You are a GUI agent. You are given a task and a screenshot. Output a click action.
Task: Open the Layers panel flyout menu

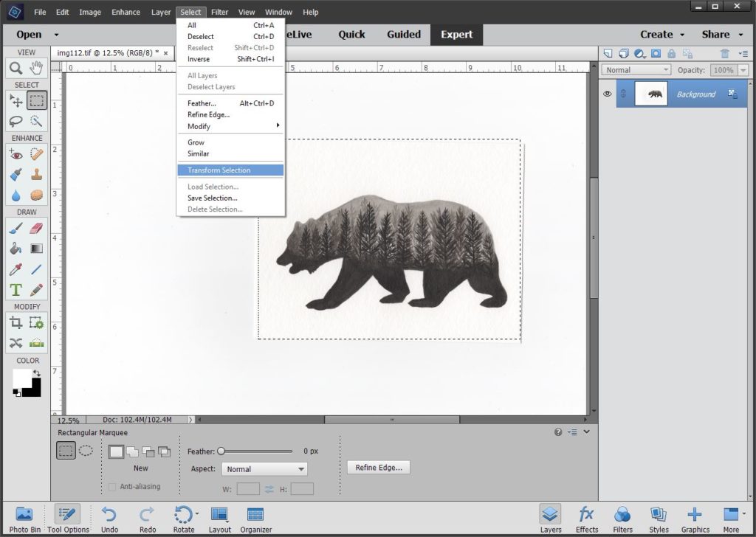743,53
